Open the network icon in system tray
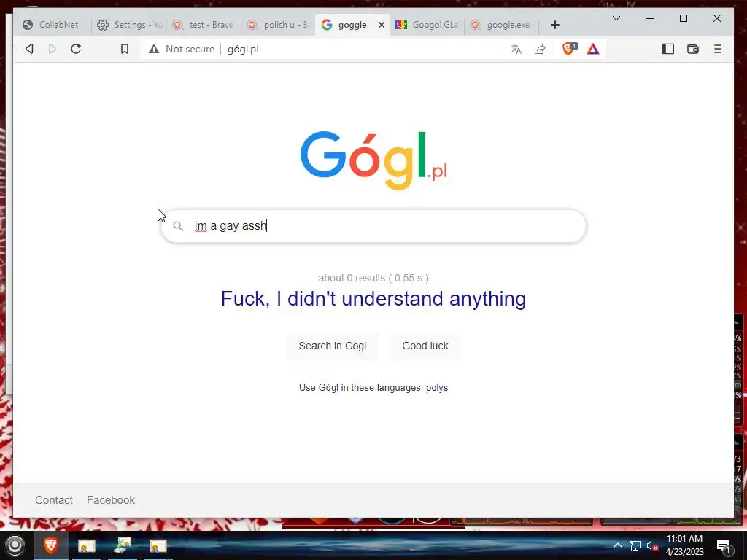This screenshot has width=747, height=560. [635, 545]
